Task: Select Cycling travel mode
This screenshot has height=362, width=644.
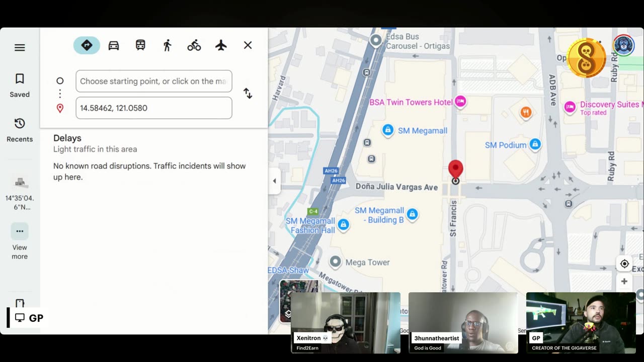Action: click(x=194, y=45)
